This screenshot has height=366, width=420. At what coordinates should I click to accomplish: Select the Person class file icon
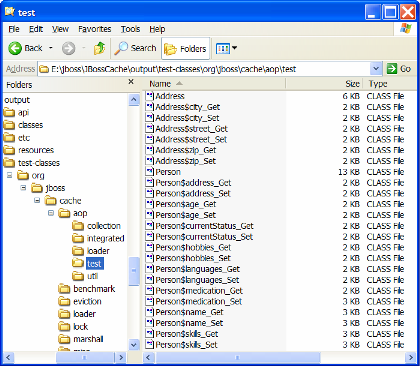(150, 172)
